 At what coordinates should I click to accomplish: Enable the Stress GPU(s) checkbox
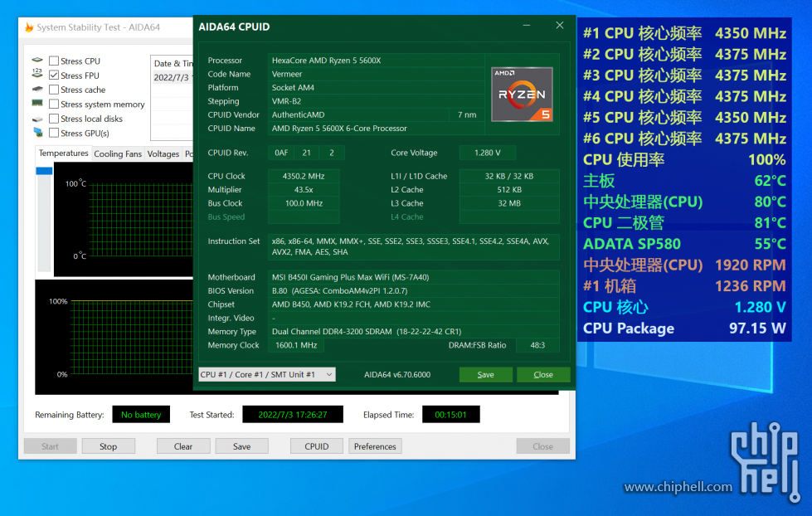pyautogui.click(x=54, y=133)
